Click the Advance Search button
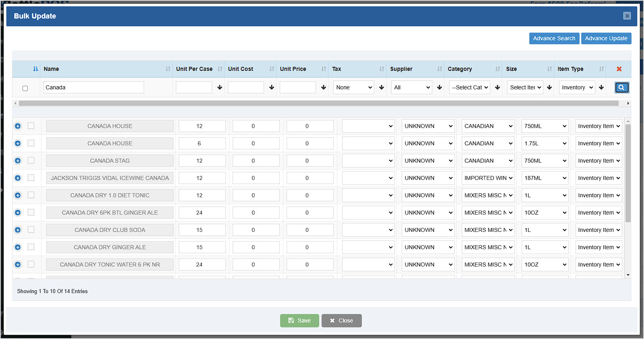 pos(554,38)
